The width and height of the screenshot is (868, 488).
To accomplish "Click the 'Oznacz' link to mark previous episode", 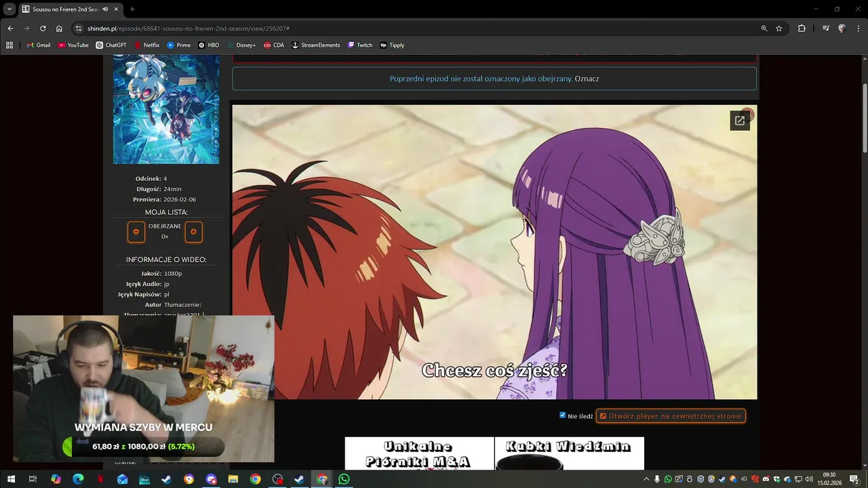I will (587, 79).
